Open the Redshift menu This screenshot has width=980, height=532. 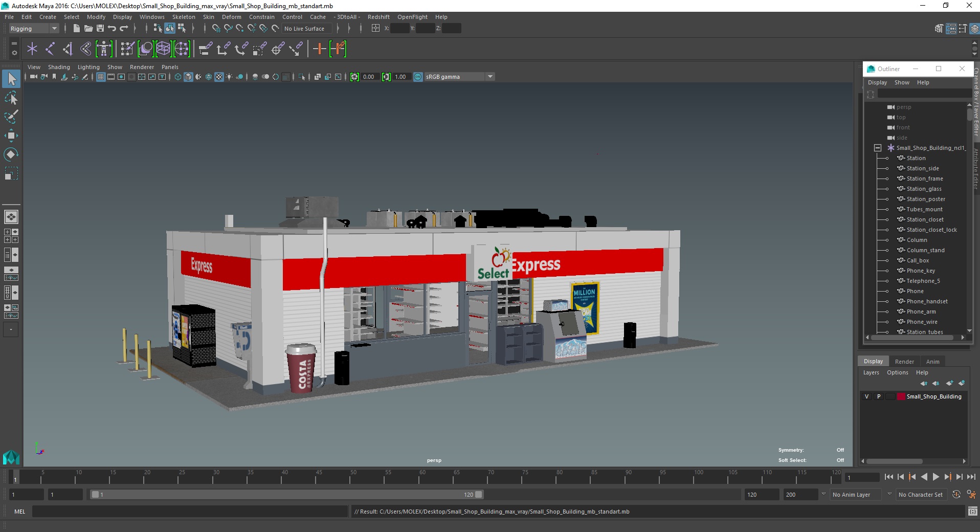click(378, 17)
